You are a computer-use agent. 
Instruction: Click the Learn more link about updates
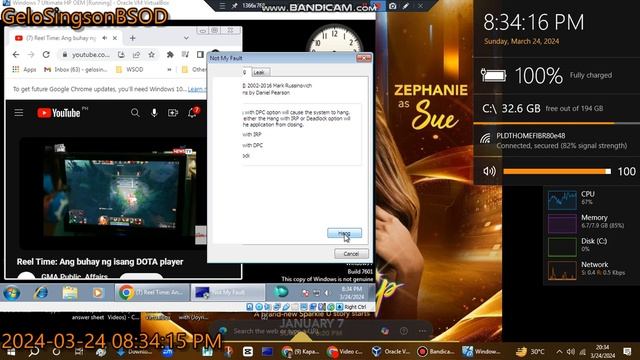point(197,89)
